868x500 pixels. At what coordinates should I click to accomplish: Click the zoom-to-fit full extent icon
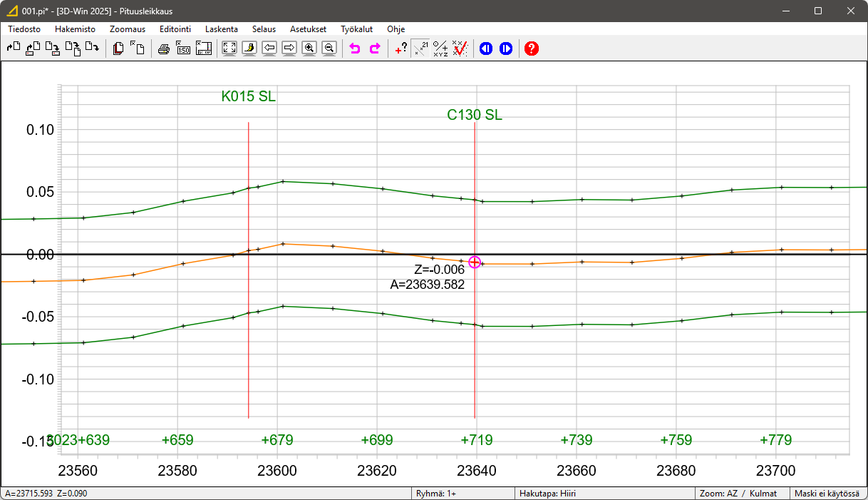coord(229,49)
